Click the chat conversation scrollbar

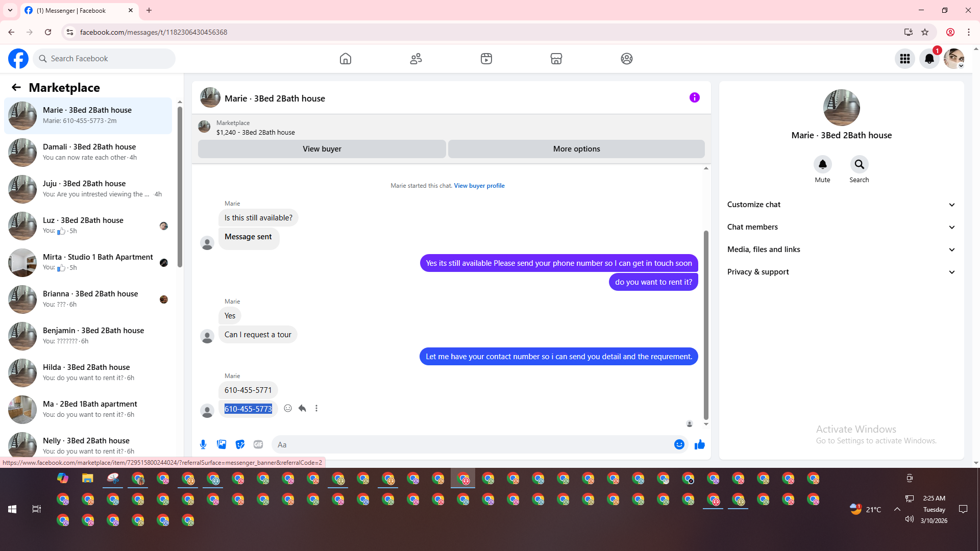[x=706, y=324]
